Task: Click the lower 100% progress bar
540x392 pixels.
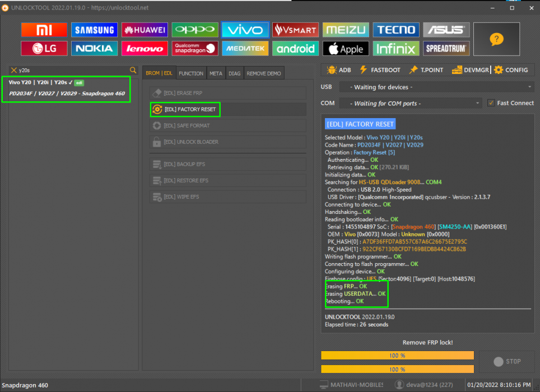Action: 397,369
